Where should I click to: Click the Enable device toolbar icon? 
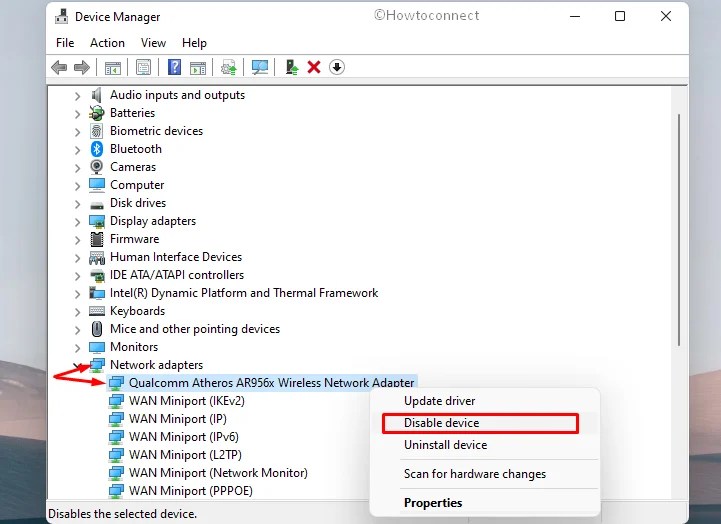292,68
